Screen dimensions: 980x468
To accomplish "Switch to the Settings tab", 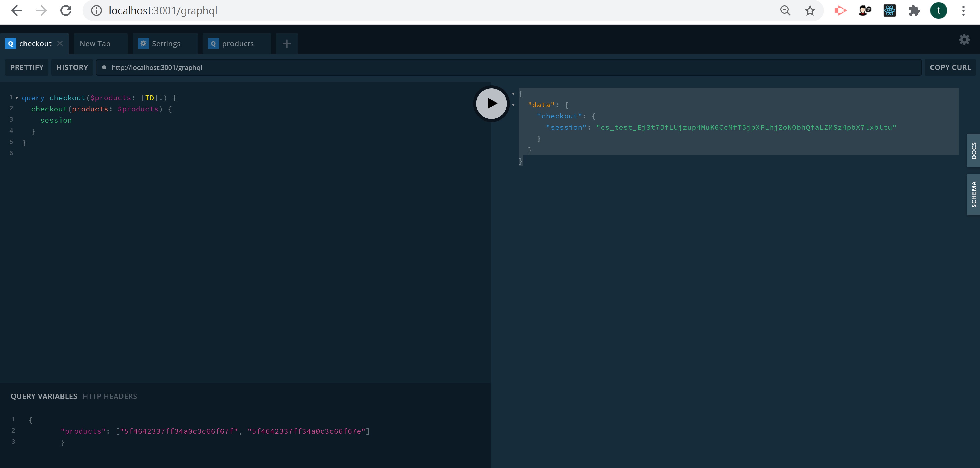I will (x=165, y=44).
